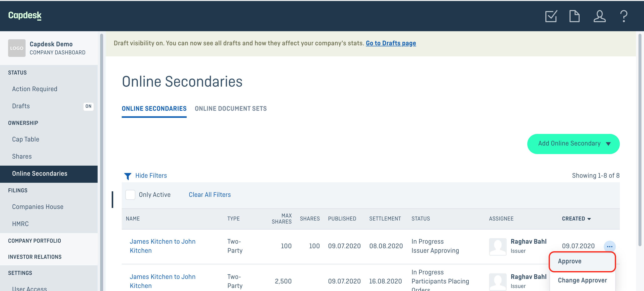Open the tasks checkmark icon in header

click(x=551, y=16)
